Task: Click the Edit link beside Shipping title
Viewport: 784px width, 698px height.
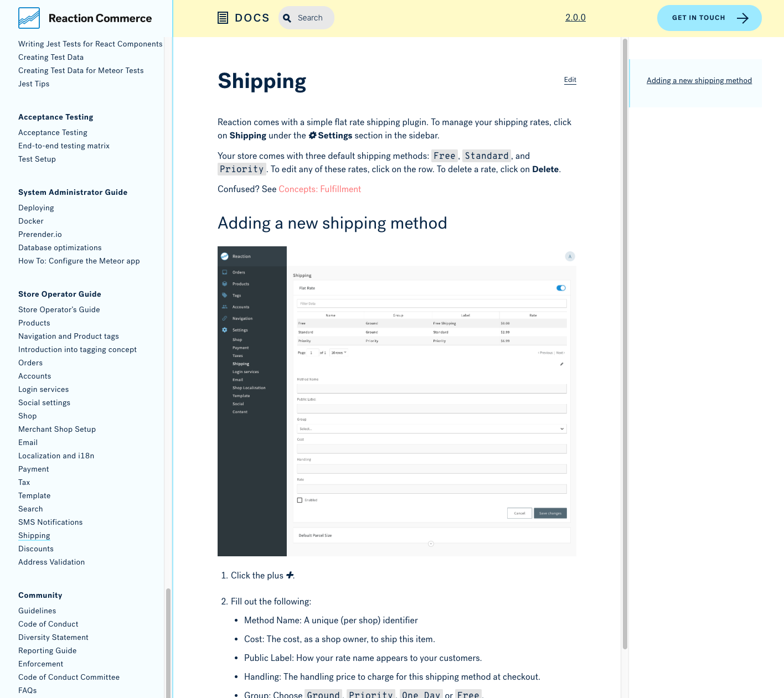Action: [570, 80]
